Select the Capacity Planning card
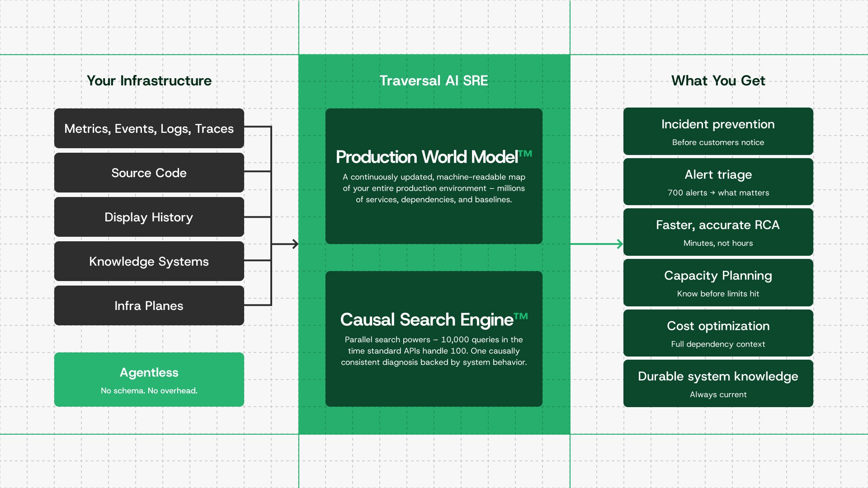Screen dimensions: 868x488 pos(718,283)
